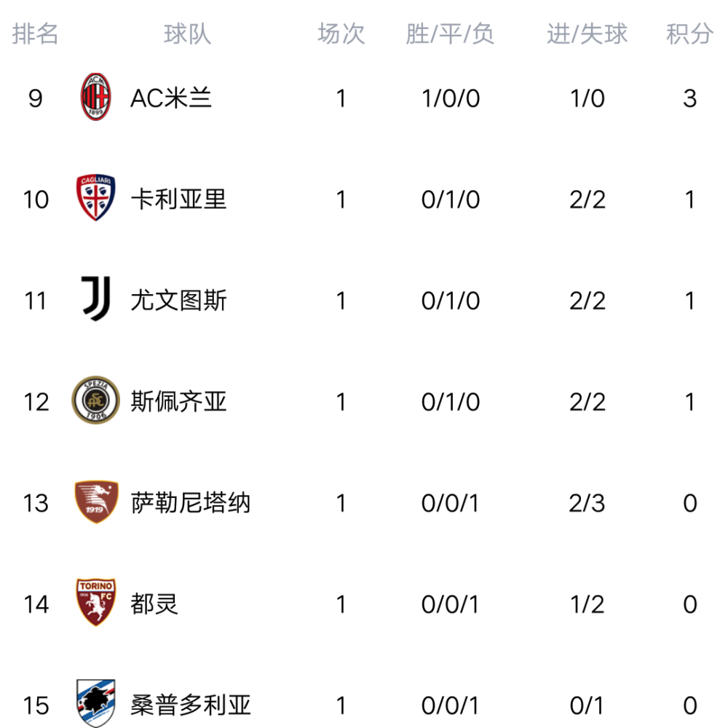Click the 胜/平/负 column header
Image resolution: width=728 pixels, height=728 pixels.
[450, 34]
